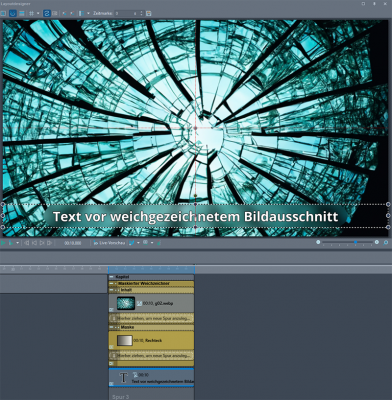Collapse the Maske section in timeline
The width and height of the screenshot is (392, 400).
111,327
